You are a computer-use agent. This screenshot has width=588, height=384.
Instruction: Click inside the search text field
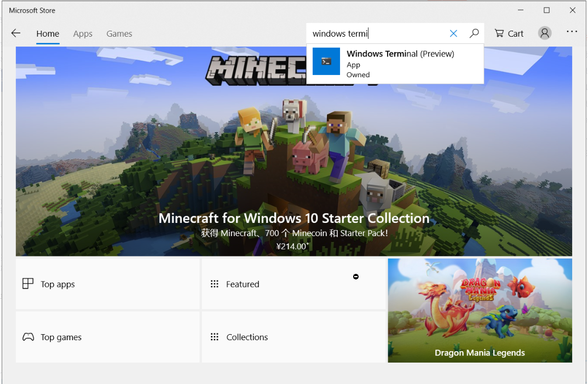coord(378,33)
